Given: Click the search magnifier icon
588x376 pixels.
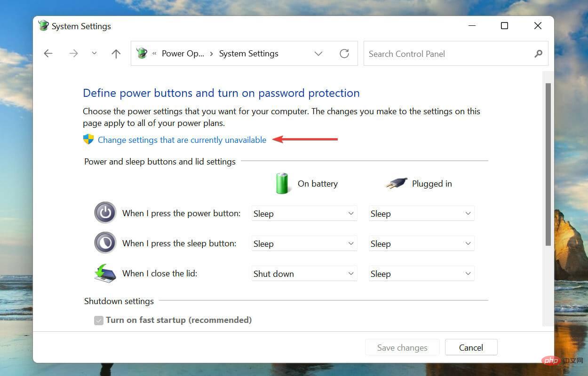Looking at the screenshot, I should 538,54.
